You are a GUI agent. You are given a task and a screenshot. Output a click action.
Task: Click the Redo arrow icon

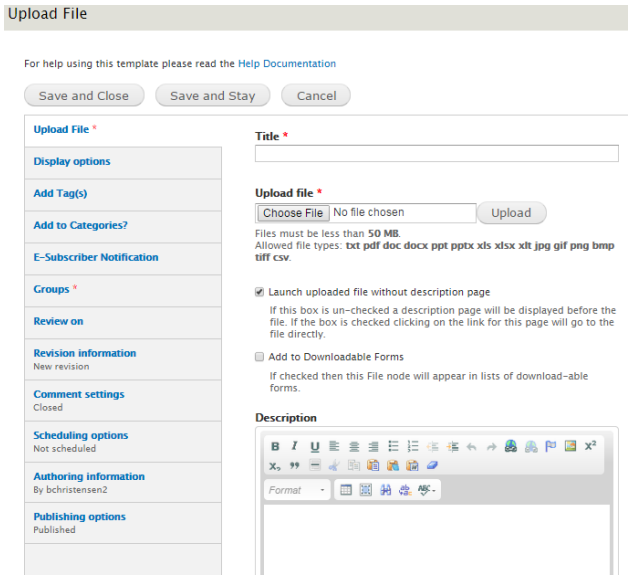coord(491,446)
